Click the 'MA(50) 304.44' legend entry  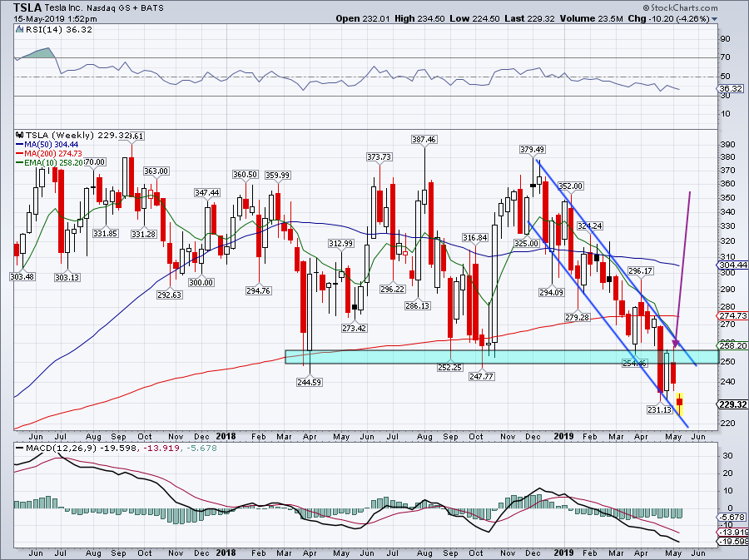pyautogui.click(x=47, y=144)
